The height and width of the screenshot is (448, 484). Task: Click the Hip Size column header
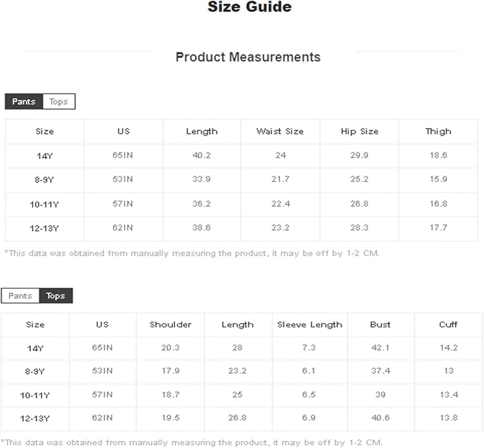359,131
